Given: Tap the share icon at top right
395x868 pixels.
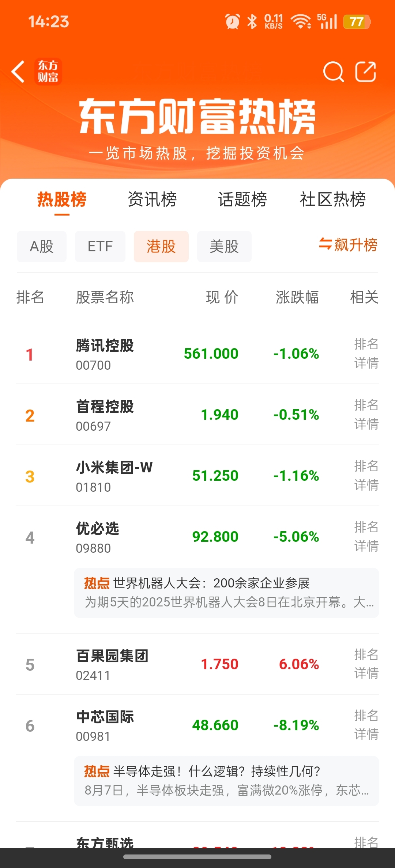Looking at the screenshot, I should [x=366, y=72].
